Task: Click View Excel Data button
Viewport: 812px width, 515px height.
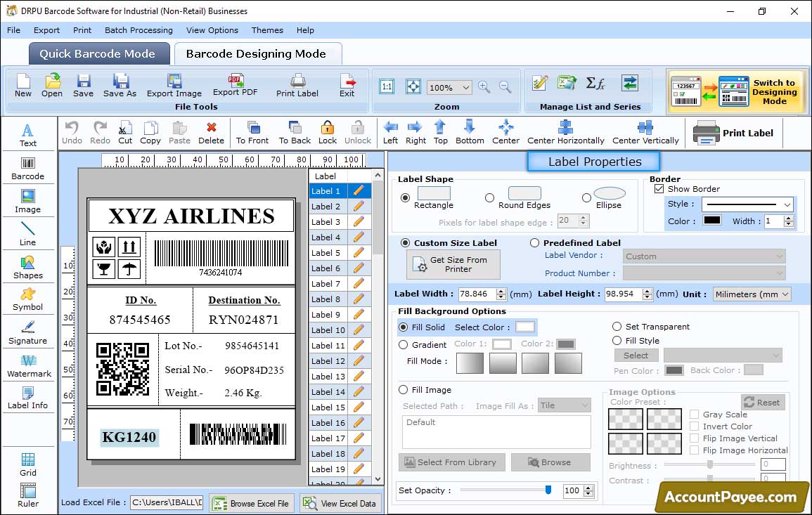Action: click(340, 503)
